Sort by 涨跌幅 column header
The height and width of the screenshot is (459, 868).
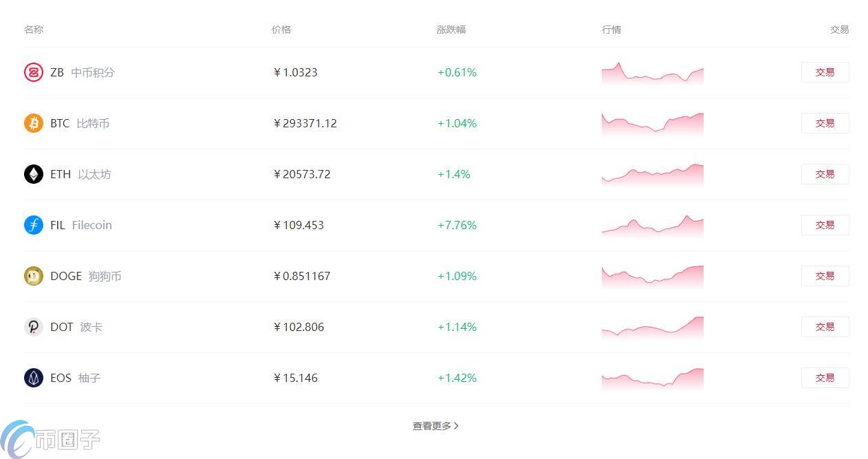pos(451,30)
